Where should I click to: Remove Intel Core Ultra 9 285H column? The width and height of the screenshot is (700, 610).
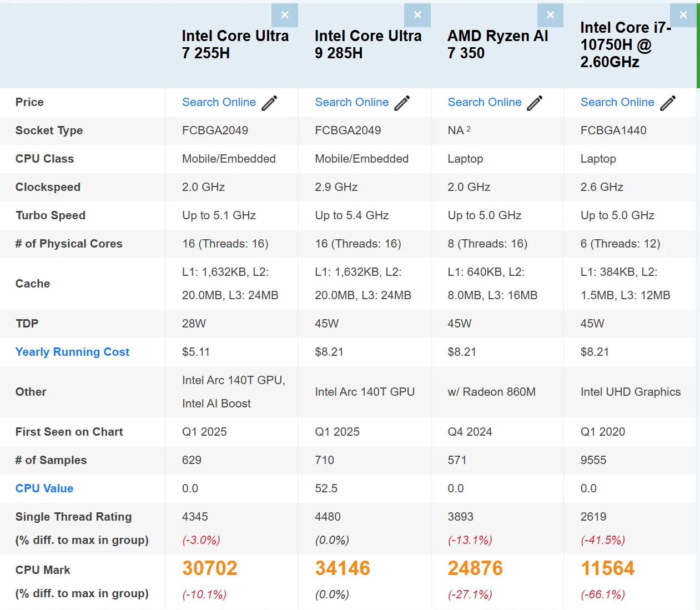[x=417, y=16]
